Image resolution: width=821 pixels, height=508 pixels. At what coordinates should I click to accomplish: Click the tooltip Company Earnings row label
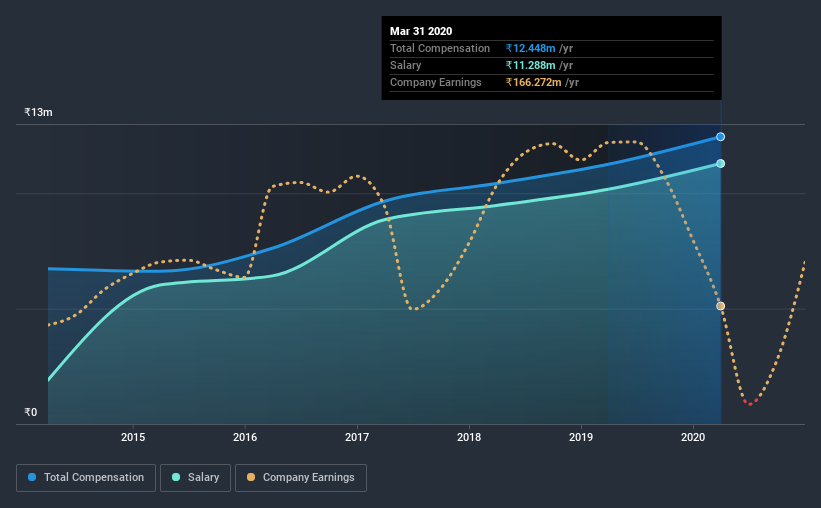tap(435, 82)
